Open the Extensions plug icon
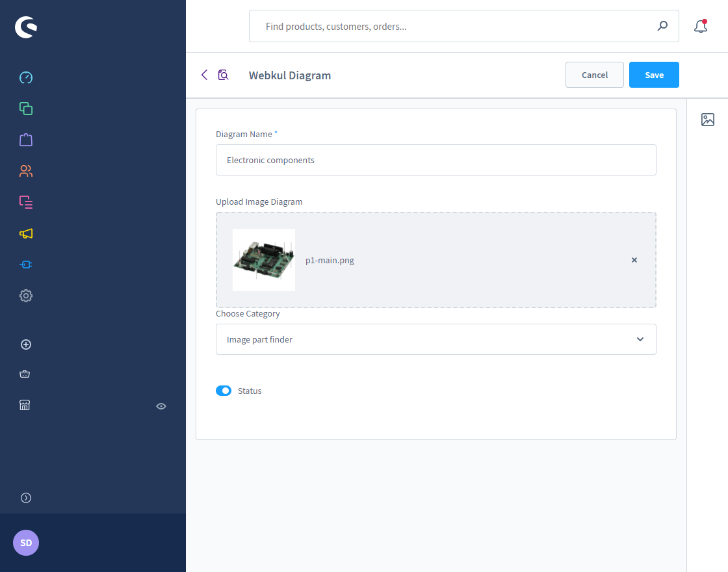 coord(26,265)
